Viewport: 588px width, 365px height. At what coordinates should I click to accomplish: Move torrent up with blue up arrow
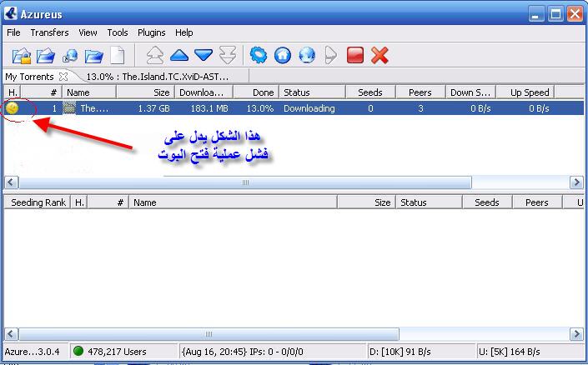(179, 55)
